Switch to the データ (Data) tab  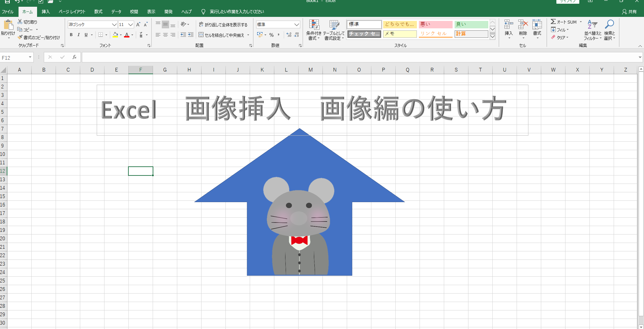(116, 12)
